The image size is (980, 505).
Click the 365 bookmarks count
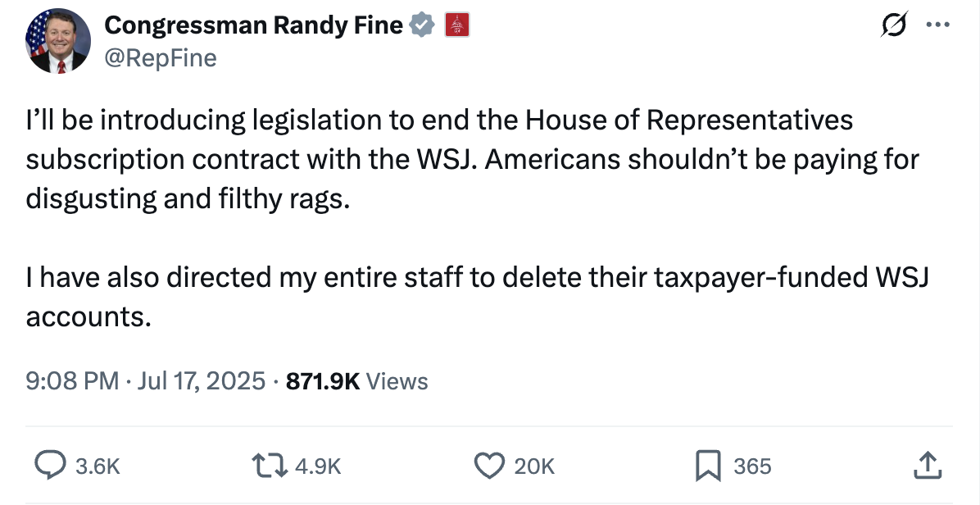(x=752, y=466)
